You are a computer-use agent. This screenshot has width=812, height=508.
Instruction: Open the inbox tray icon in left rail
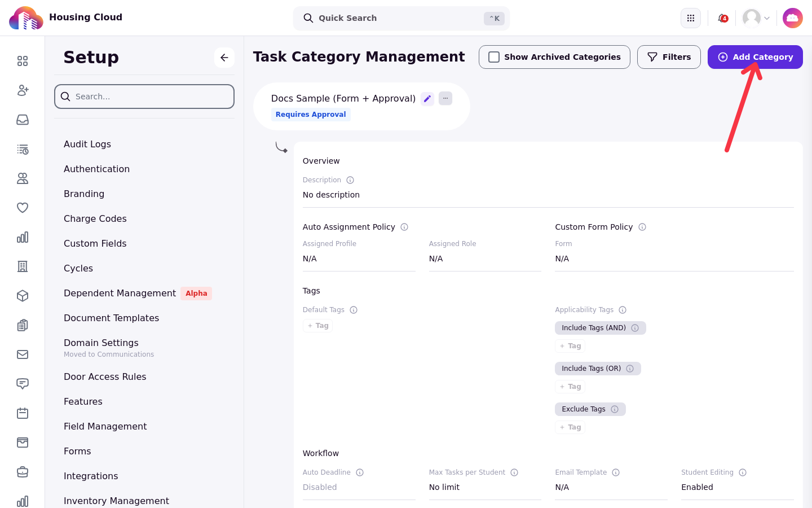tap(23, 120)
